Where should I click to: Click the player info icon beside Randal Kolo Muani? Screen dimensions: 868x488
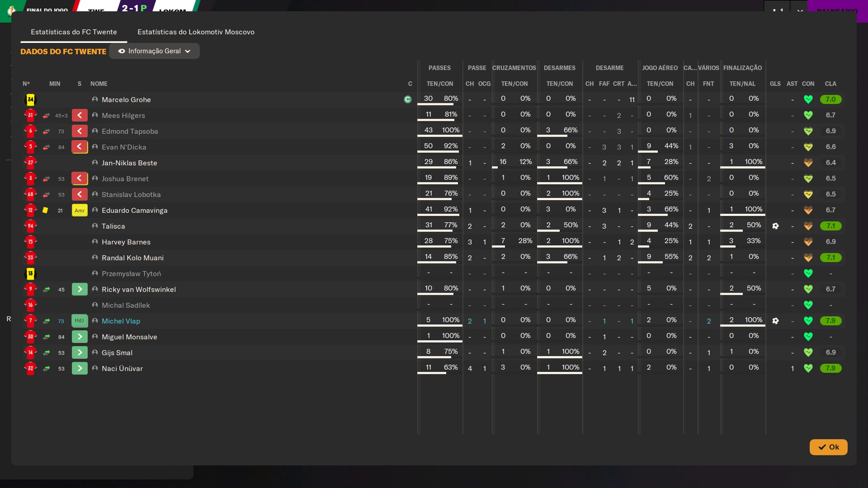click(x=95, y=258)
